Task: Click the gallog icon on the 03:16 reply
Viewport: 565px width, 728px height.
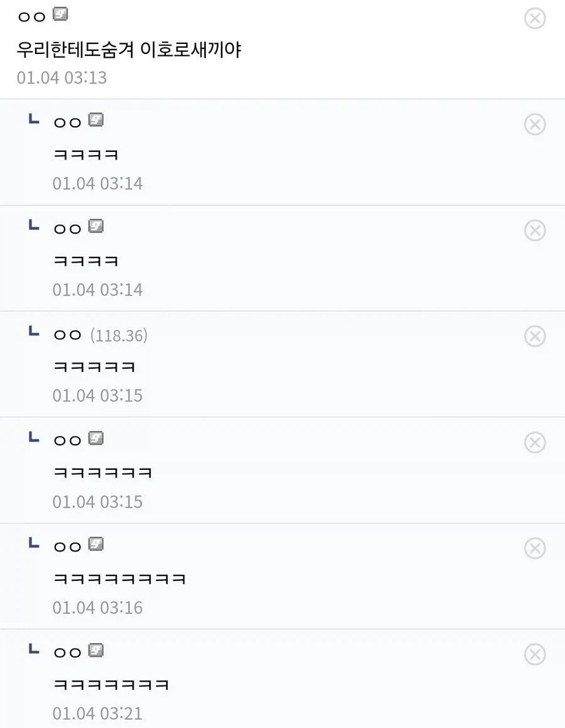Action: click(95, 544)
